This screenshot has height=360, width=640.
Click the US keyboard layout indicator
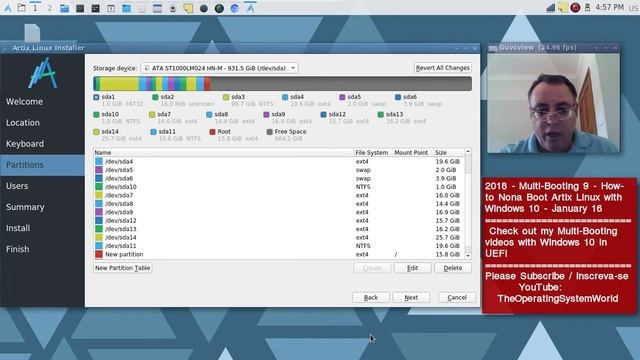[x=634, y=8]
